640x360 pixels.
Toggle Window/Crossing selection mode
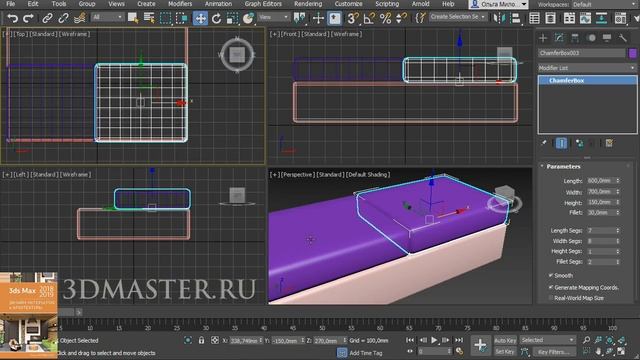(182, 18)
